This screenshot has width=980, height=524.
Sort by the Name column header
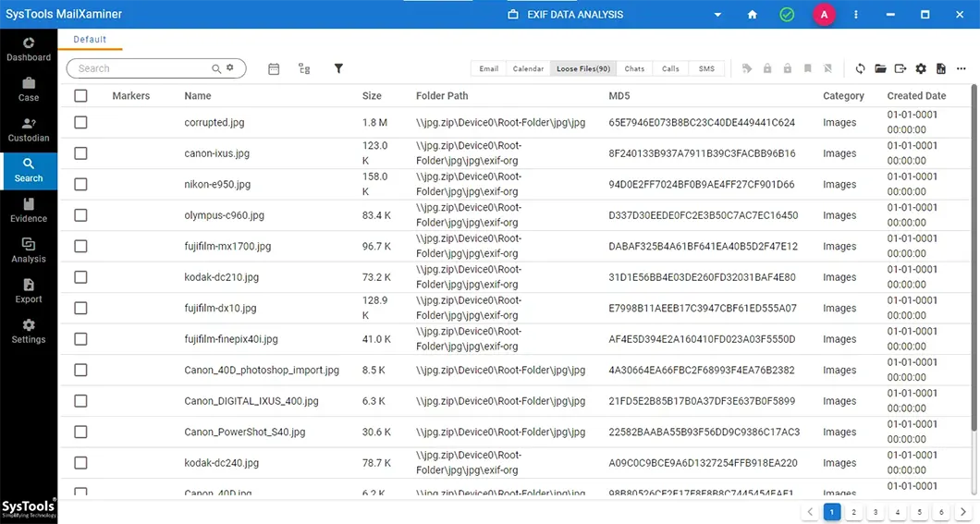click(x=198, y=95)
